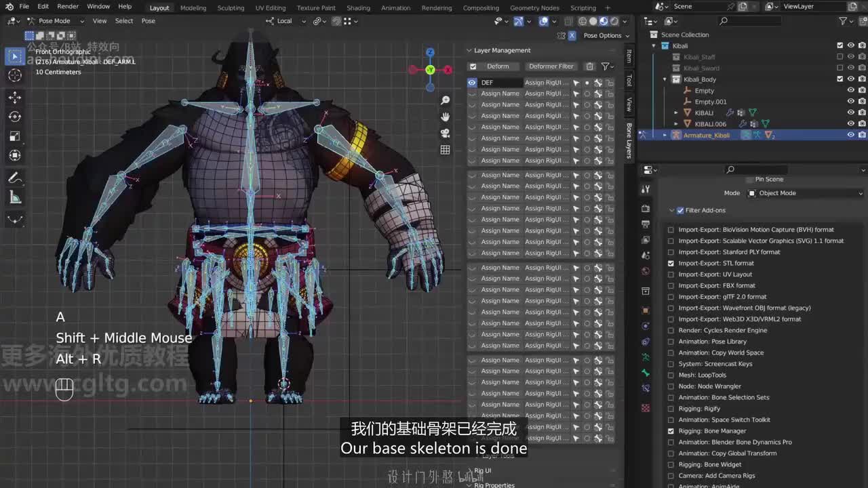The image size is (868, 488).
Task: Select the Cursor tool
Action: (15, 76)
